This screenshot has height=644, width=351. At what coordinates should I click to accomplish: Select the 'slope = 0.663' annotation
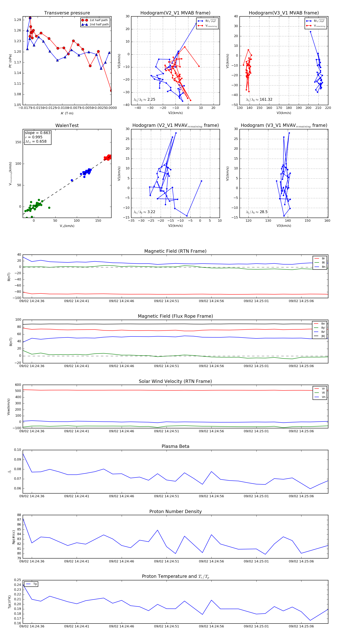(37, 133)
